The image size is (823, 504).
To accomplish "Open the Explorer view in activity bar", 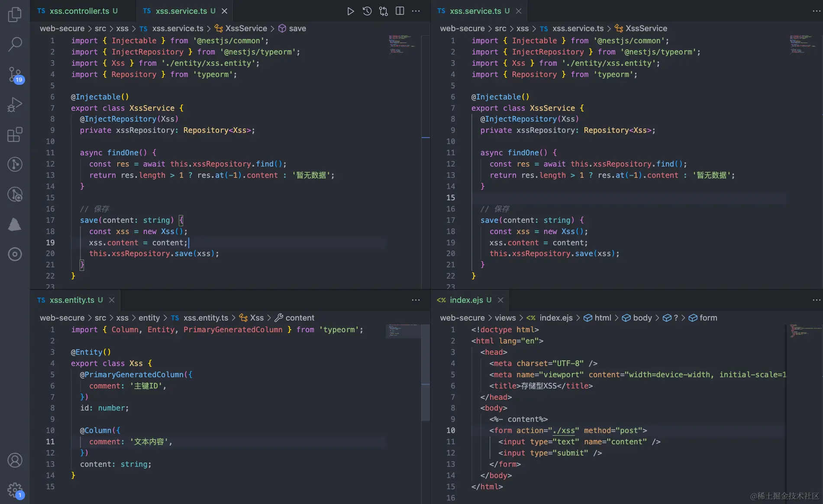I will point(15,14).
